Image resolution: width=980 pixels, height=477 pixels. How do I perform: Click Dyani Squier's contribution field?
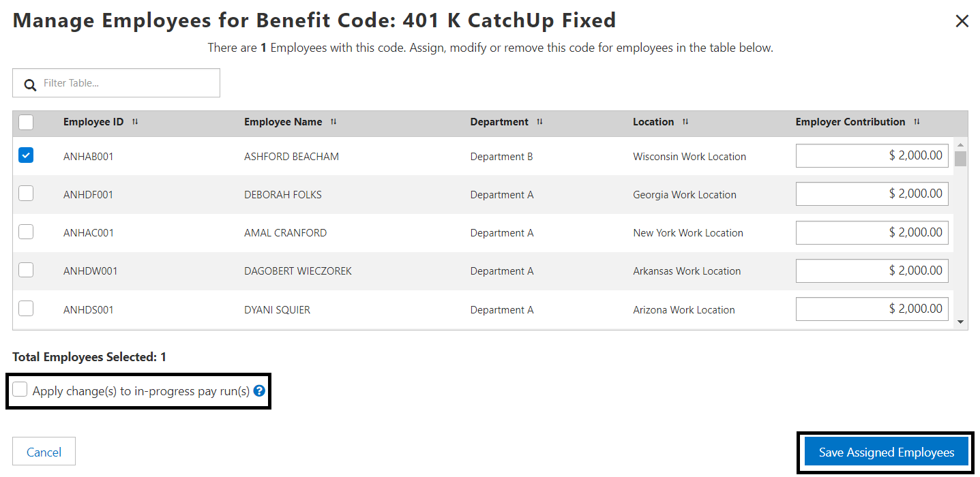tap(872, 309)
